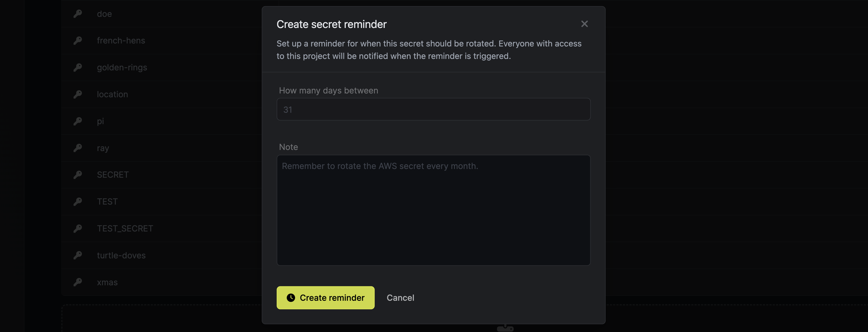The width and height of the screenshot is (868, 332).
Task: Select the key icon next to french-hens
Action: pyautogui.click(x=78, y=40)
